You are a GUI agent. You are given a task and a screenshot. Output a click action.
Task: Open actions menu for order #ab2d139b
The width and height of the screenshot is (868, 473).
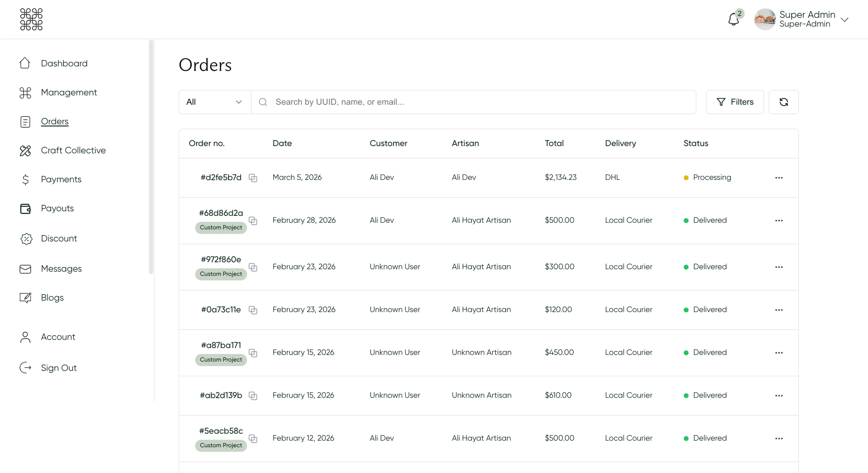tap(779, 395)
